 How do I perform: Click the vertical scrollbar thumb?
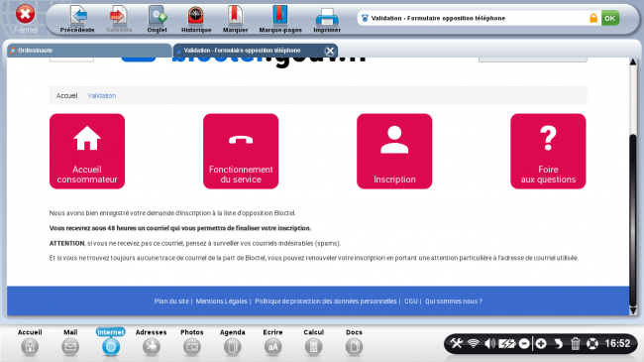click(633, 219)
